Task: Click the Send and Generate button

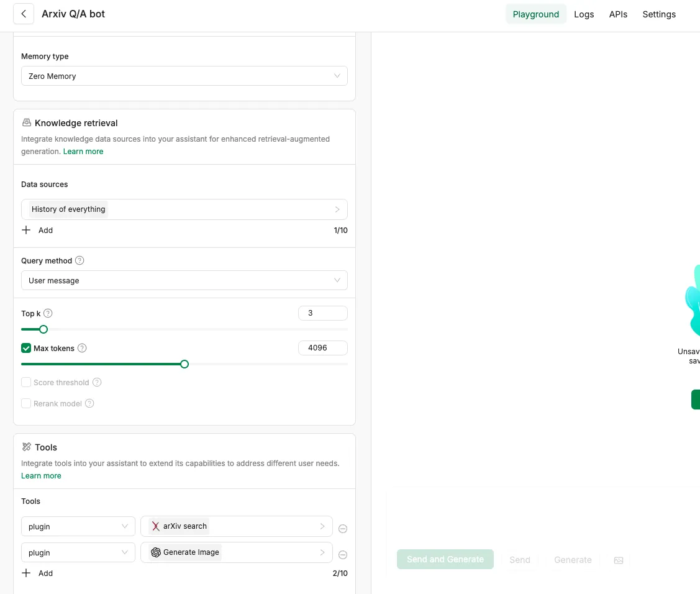Action: pyautogui.click(x=445, y=559)
